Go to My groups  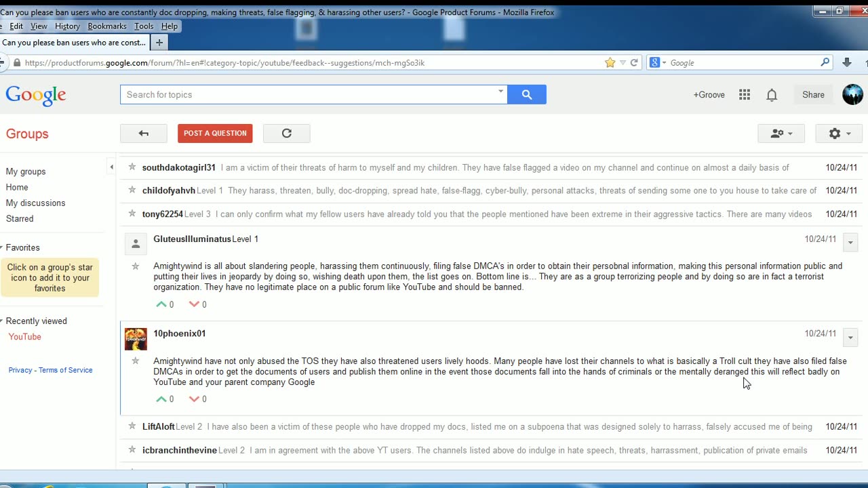coord(26,171)
